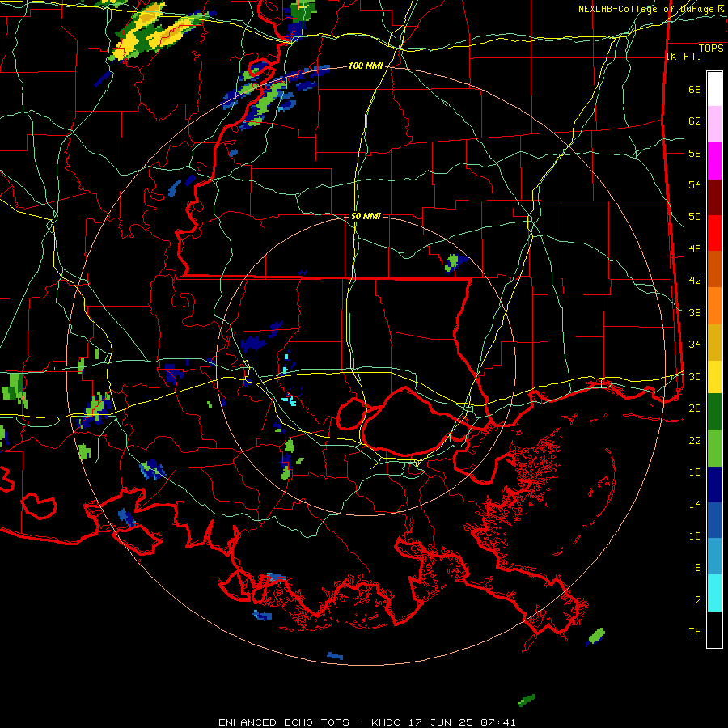Click the '66' legend value
Screen dimensions: 728x728
click(695, 89)
